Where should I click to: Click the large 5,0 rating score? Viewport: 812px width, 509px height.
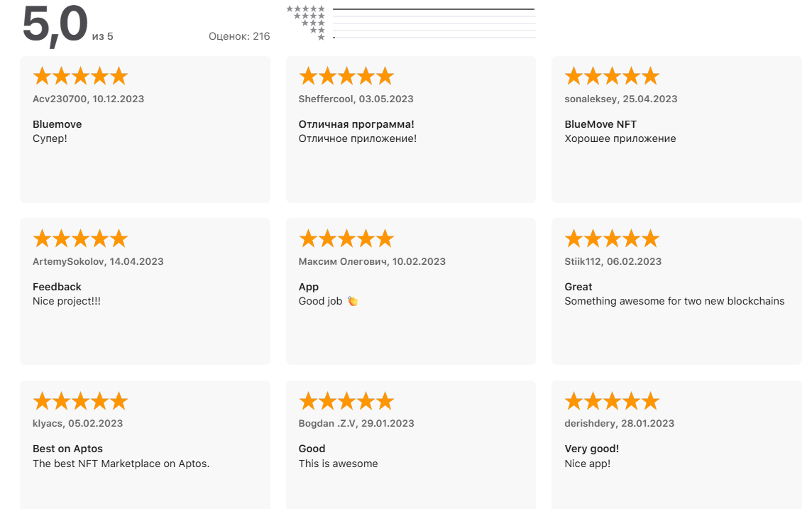(55, 24)
